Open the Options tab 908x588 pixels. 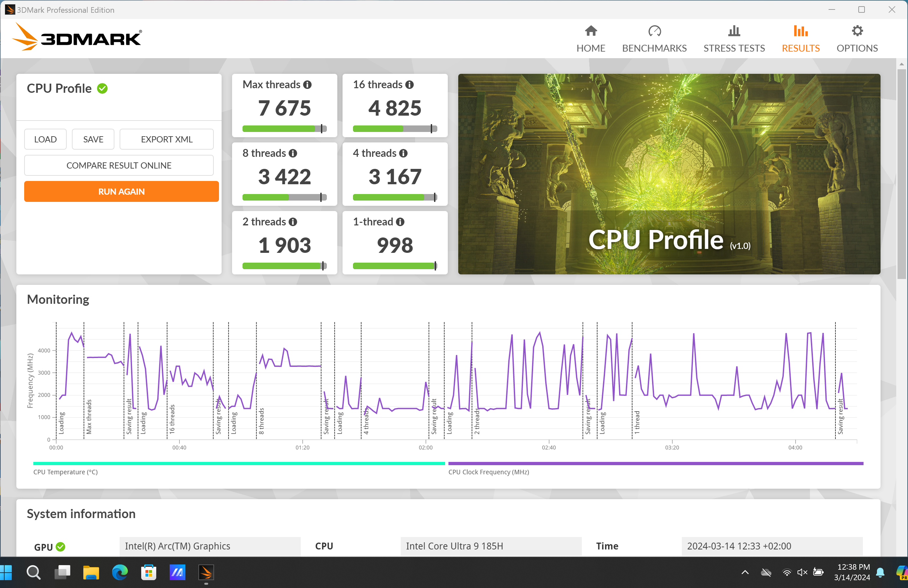click(857, 39)
